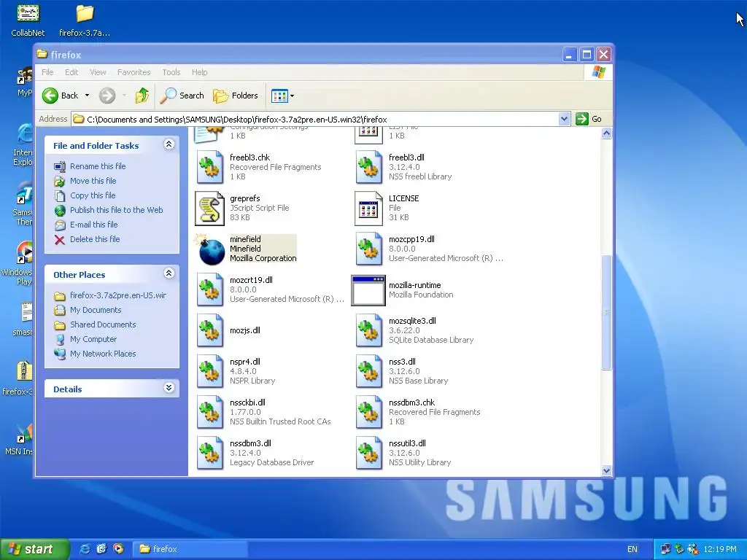Viewport: 747px width, 560px height.
Task: Open the Edit menu
Action: 71,72
